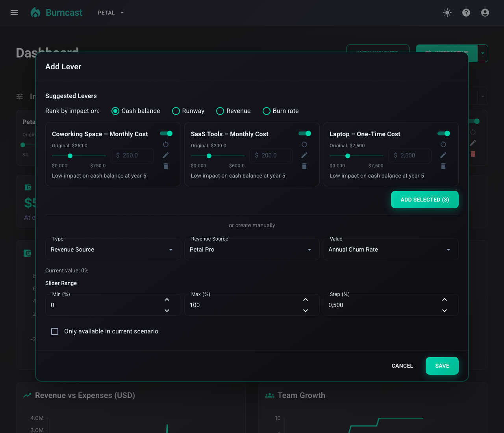Edit the SaaS Tools lever with pencil icon
504x433 pixels.
304,155
